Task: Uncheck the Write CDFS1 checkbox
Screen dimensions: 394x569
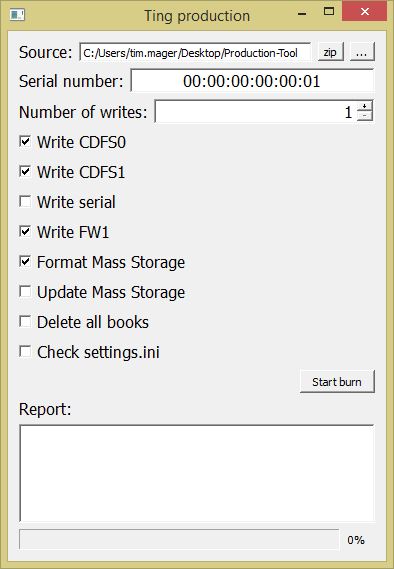Action: pos(25,172)
